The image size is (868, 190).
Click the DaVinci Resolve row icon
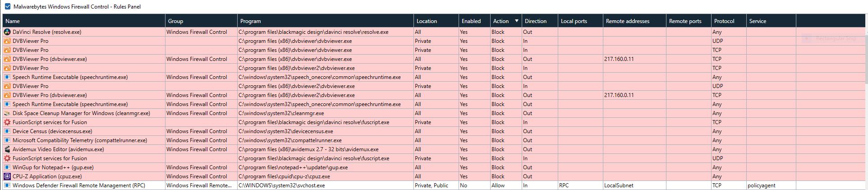click(x=7, y=32)
